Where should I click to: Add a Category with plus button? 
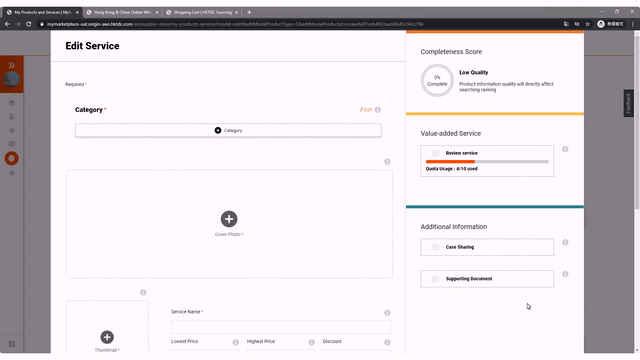(228, 131)
